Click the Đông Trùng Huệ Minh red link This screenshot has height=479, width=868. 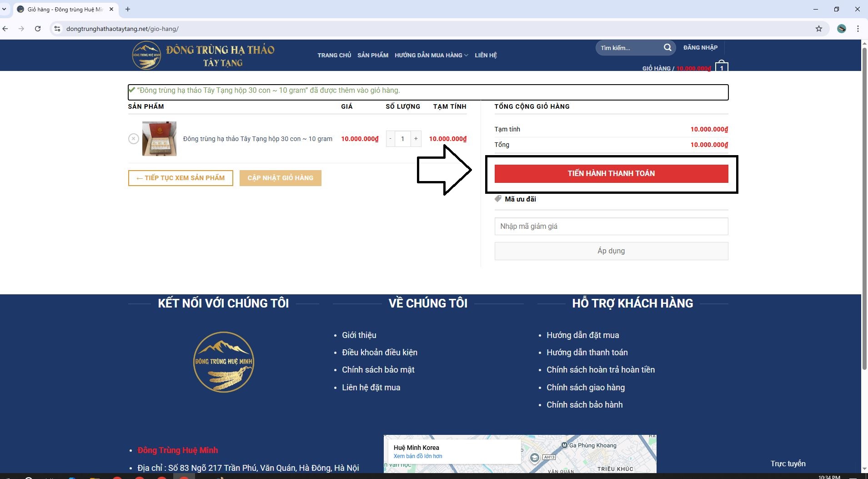178,450
